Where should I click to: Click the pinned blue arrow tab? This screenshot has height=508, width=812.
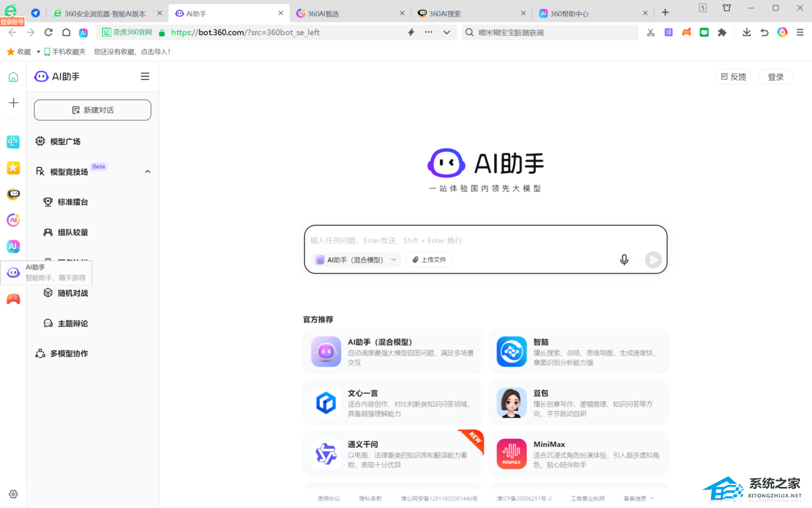(35, 13)
